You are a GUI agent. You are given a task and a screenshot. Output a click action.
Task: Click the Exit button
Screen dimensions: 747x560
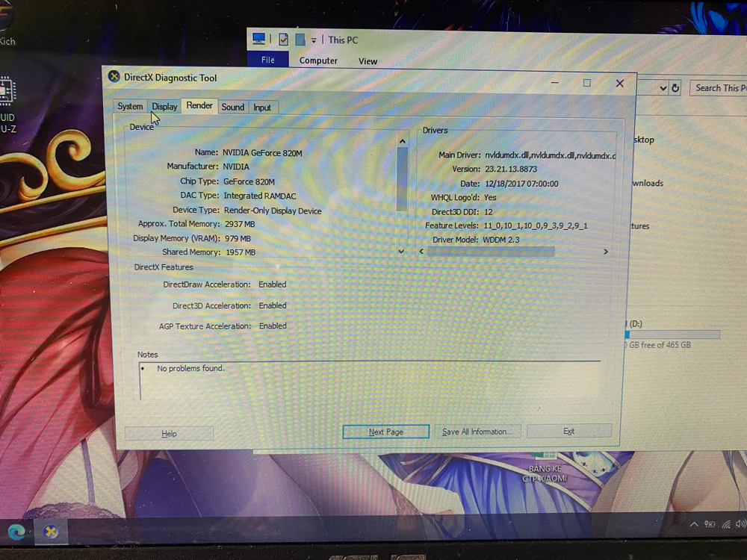[568, 431]
